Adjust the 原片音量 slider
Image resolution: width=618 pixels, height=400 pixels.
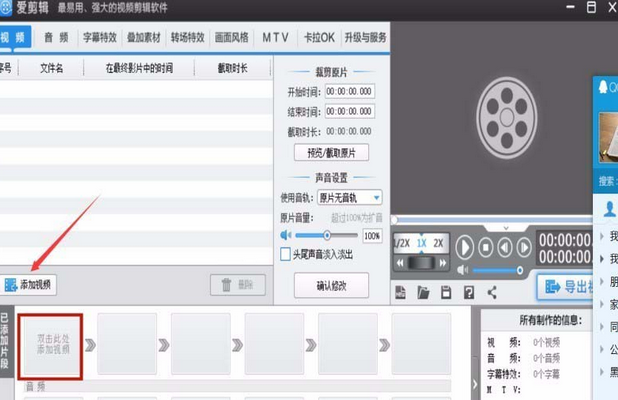click(327, 235)
